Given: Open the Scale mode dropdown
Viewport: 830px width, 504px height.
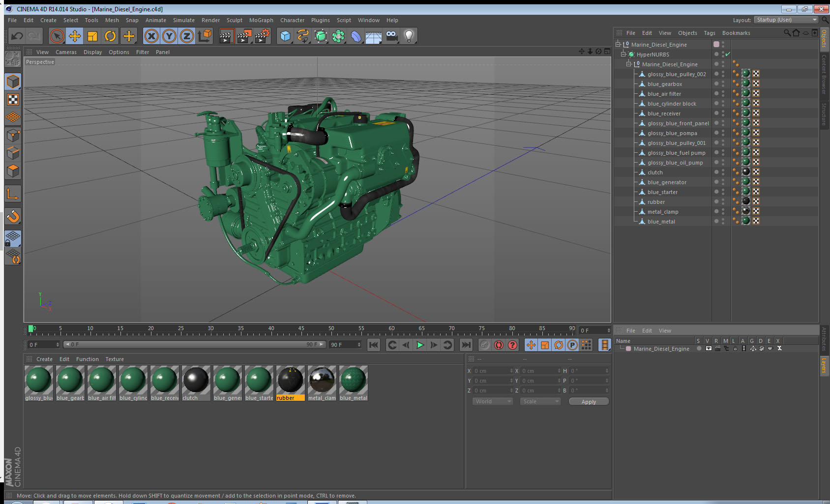Looking at the screenshot, I should coord(540,401).
